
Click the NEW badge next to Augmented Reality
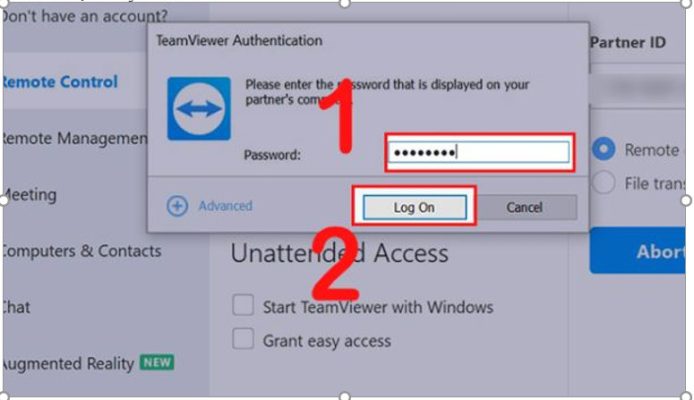(x=157, y=362)
